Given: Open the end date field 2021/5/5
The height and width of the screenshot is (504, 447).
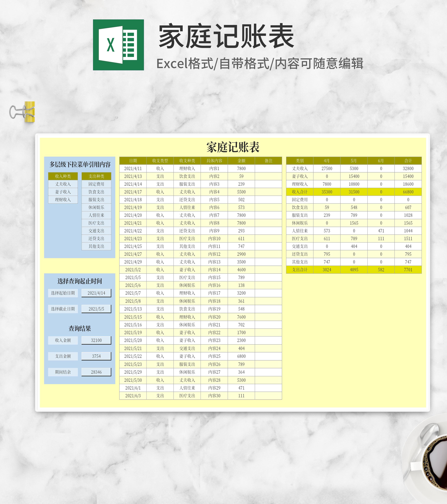Looking at the screenshot, I should tap(96, 309).
